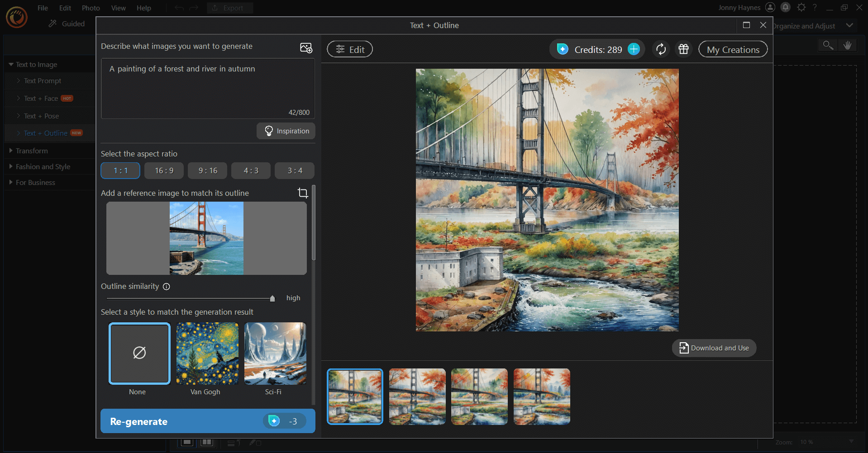The width and height of the screenshot is (868, 453).
Task: Select the second generated image thumbnail
Action: pos(417,396)
